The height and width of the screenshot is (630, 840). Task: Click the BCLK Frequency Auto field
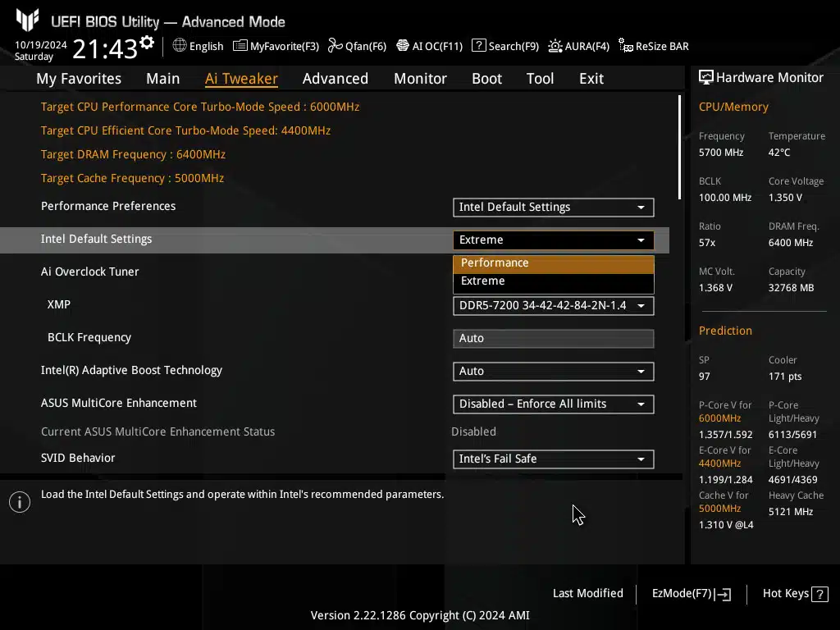tap(554, 339)
